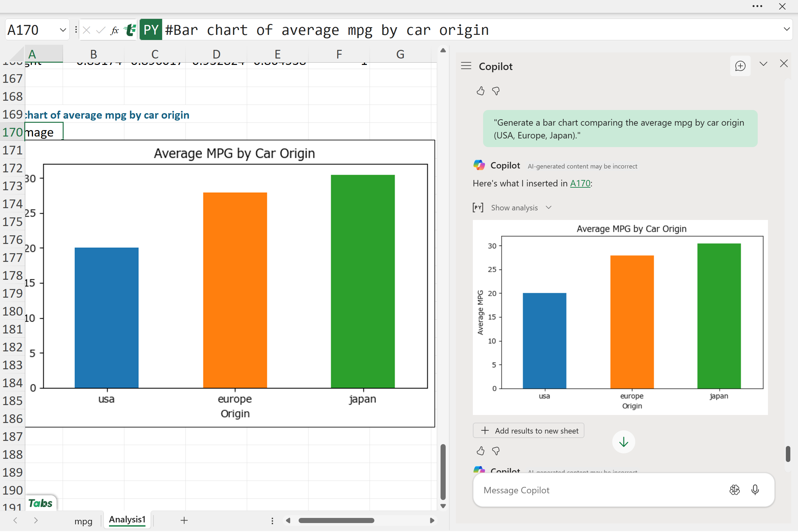Thumbs up the previous Copilot reply
Viewport: 798px width, 532px height.
(480, 91)
